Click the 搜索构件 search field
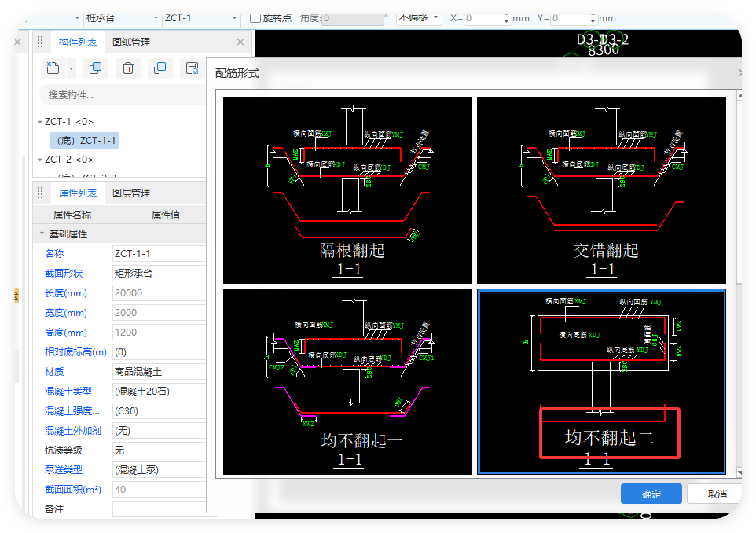 [x=123, y=95]
